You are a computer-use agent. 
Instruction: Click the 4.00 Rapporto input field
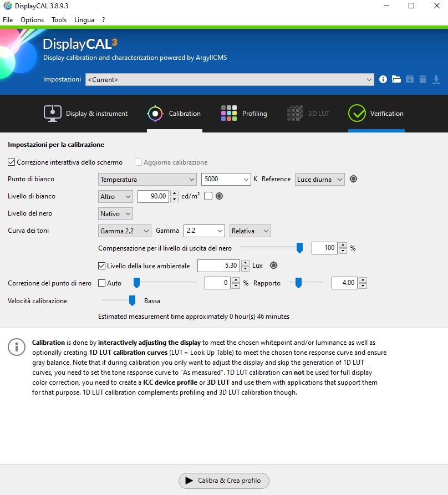pyautogui.click(x=344, y=283)
